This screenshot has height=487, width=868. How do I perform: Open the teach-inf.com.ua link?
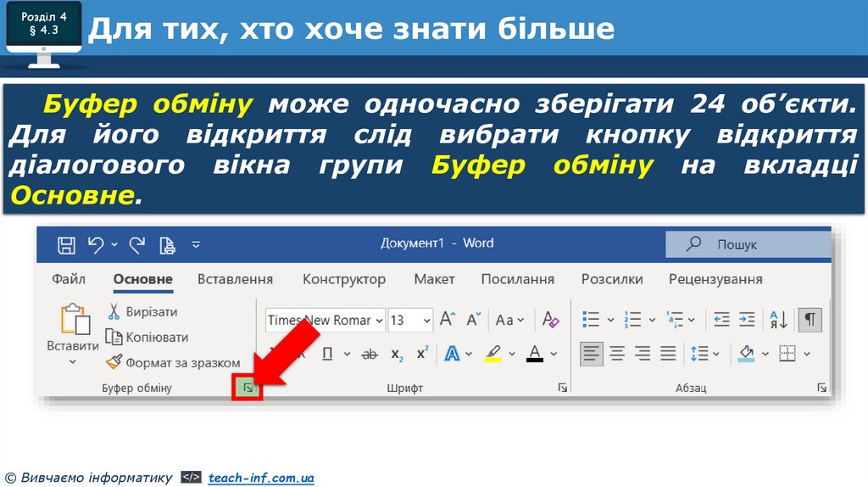261,478
